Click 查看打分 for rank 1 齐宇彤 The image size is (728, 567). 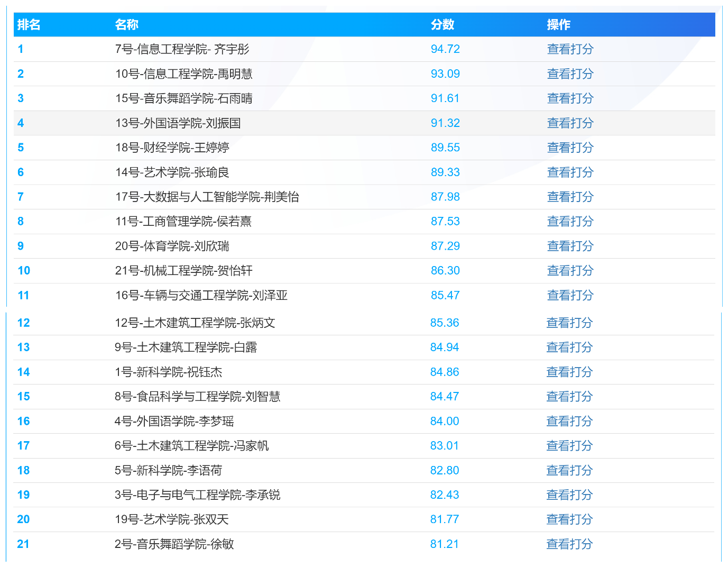tap(570, 49)
